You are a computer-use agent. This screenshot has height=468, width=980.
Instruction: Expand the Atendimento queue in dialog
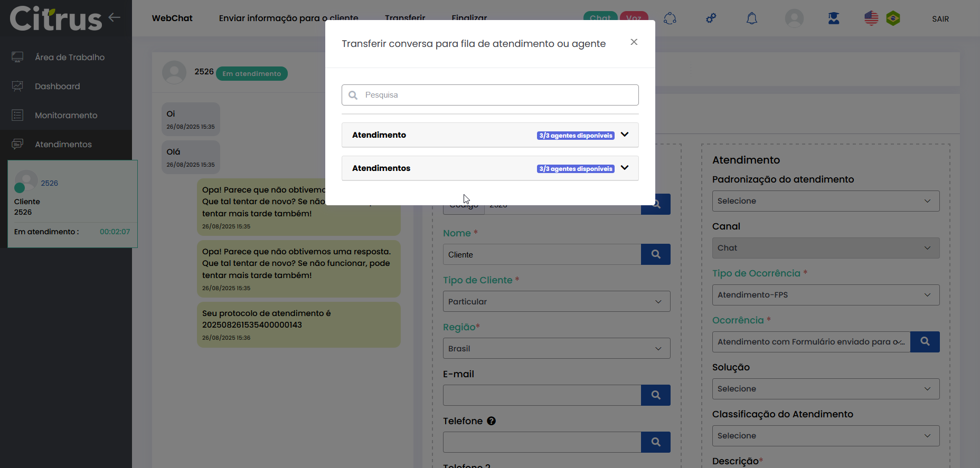625,135
